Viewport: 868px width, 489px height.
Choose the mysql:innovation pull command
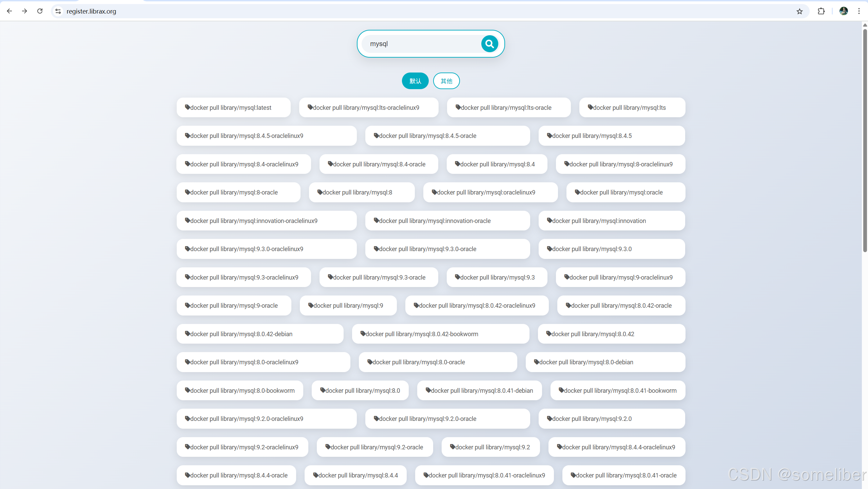pos(611,221)
